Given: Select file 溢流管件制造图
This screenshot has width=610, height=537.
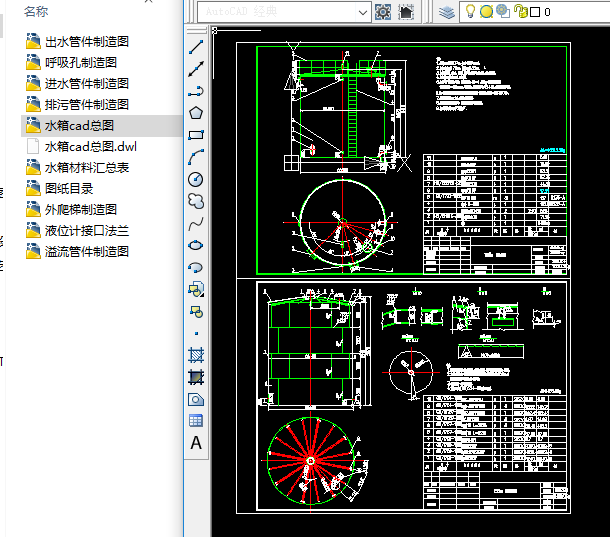Looking at the screenshot, I should pos(87,252).
